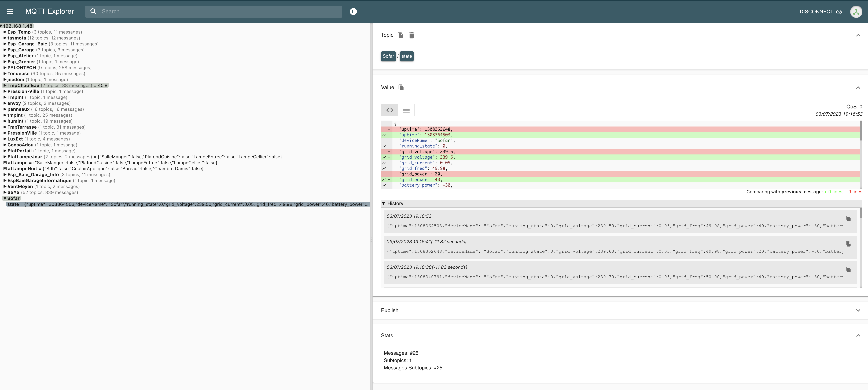Expand the Pression-Ville topic
Image resolution: width=868 pixels, height=390 pixels.
(5, 91)
